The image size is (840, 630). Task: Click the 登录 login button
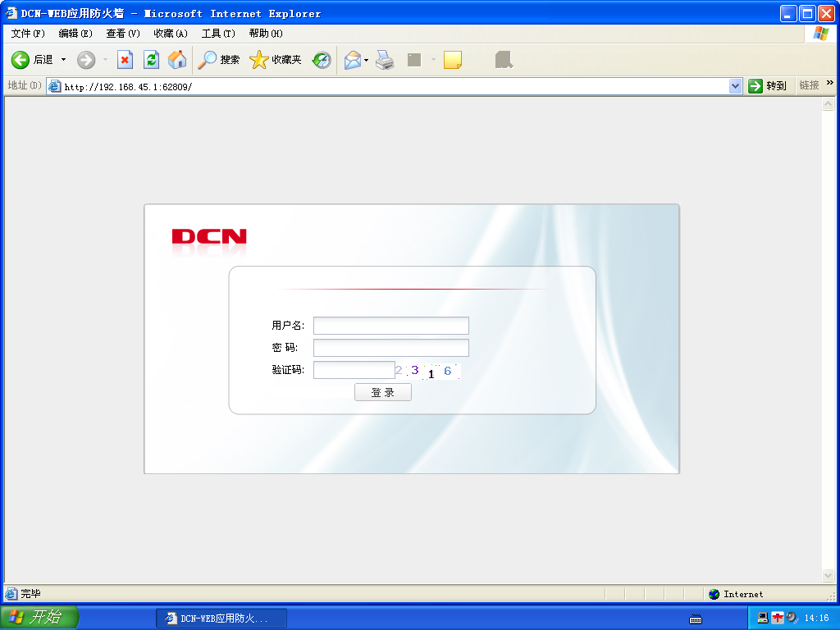[x=383, y=392]
